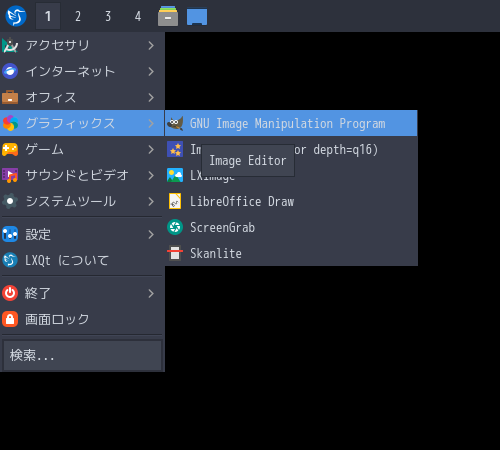
Task: Select 画面ロック to lock screen
Action: (82, 319)
